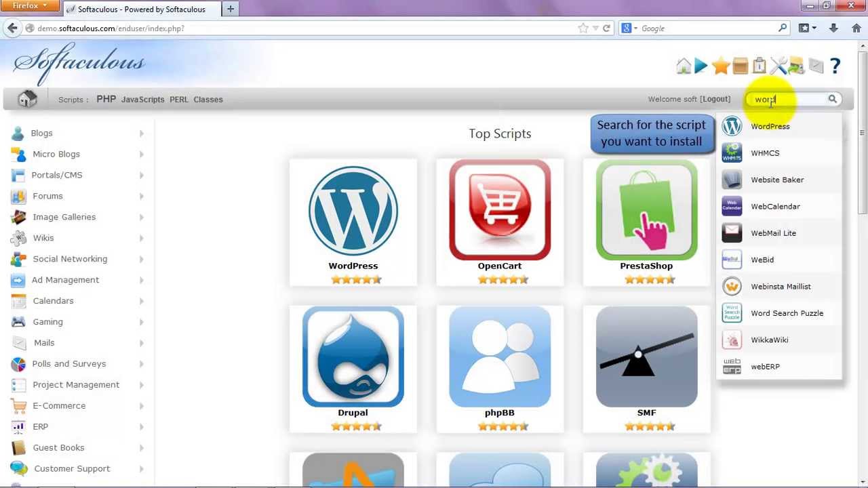Open script demos via blue play icon
This screenshot has height=488, width=868.
(701, 66)
